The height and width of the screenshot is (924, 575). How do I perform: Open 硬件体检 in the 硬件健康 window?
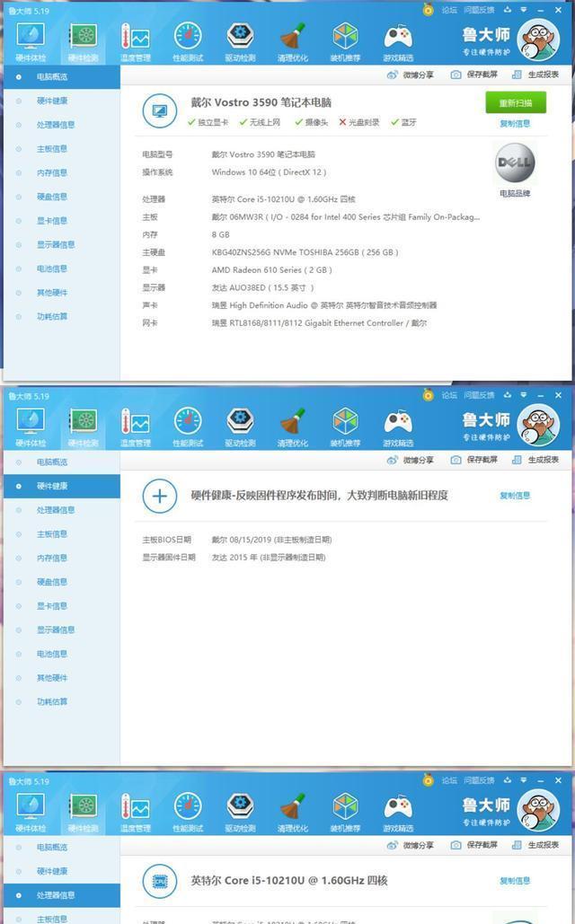tap(30, 427)
